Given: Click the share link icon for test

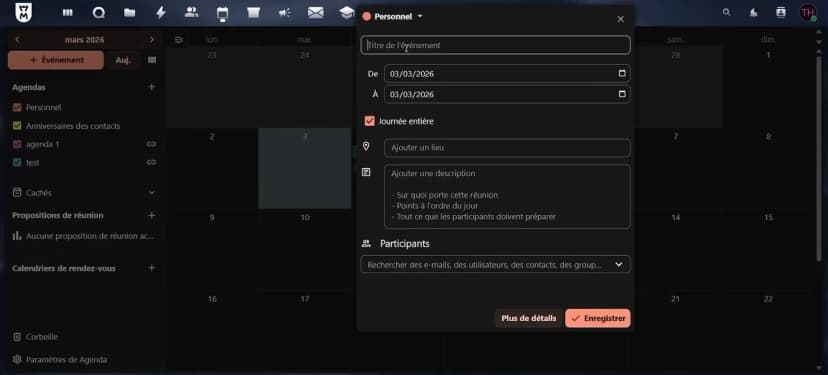Looking at the screenshot, I should pyautogui.click(x=152, y=163).
